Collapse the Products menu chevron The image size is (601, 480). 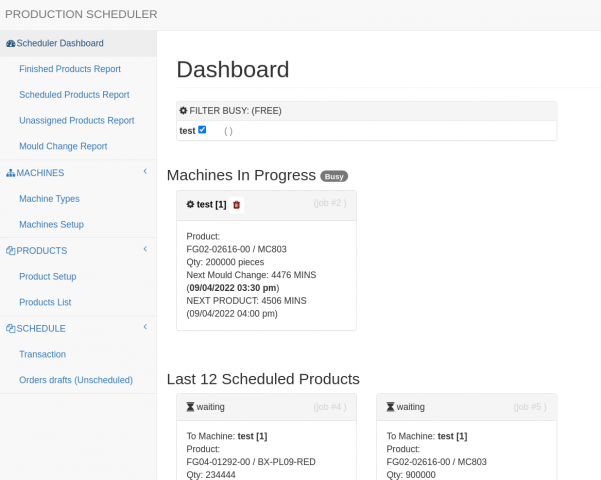point(145,249)
